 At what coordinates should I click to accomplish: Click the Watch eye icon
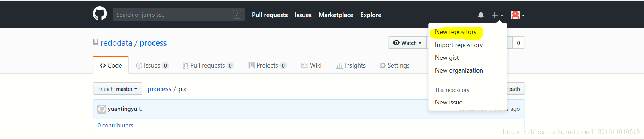[x=396, y=43]
